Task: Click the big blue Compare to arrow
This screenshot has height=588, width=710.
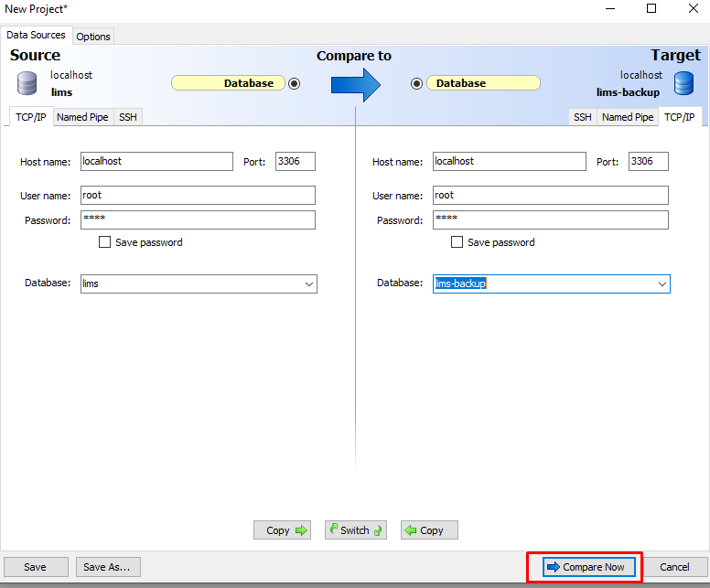Action: (x=355, y=83)
